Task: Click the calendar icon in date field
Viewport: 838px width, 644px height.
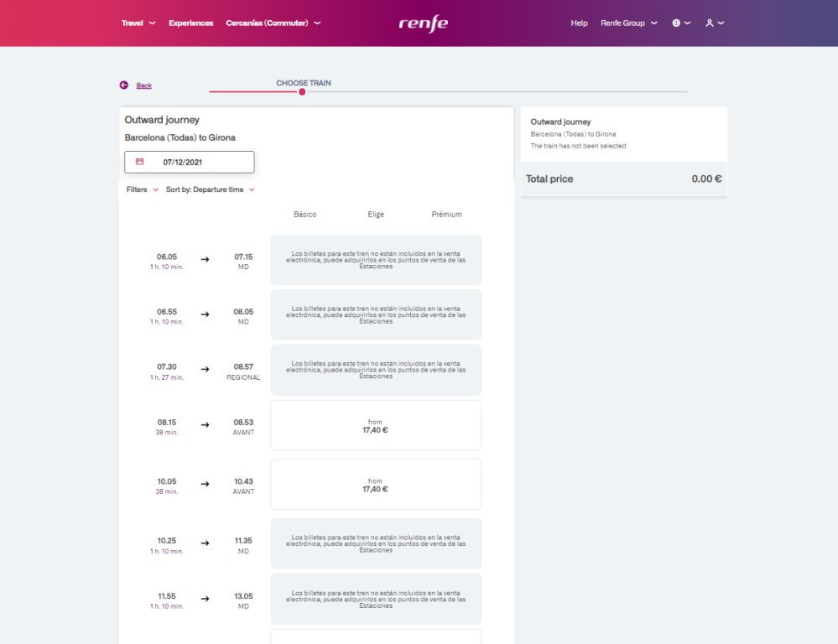Action: (x=139, y=161)
